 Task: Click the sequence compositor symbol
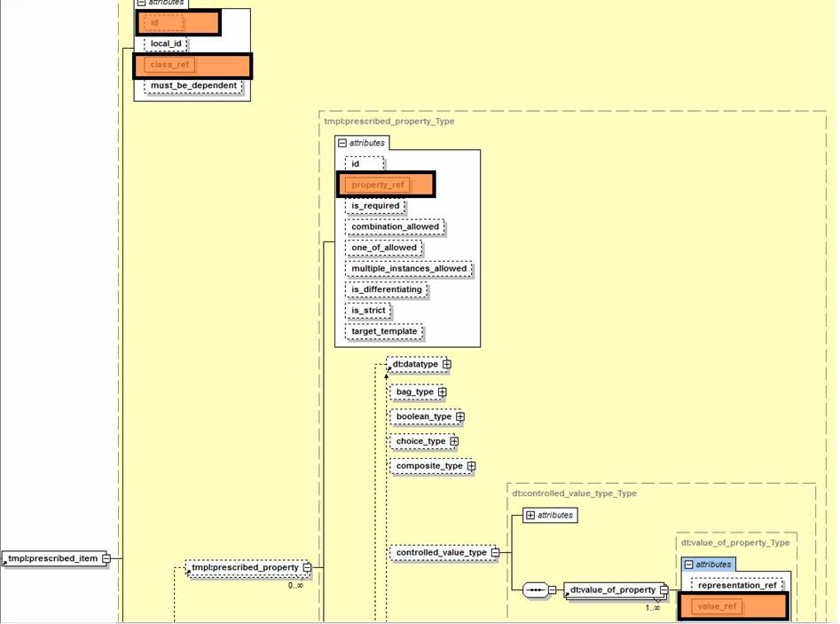pyautogui.click(x=535, y=589)
